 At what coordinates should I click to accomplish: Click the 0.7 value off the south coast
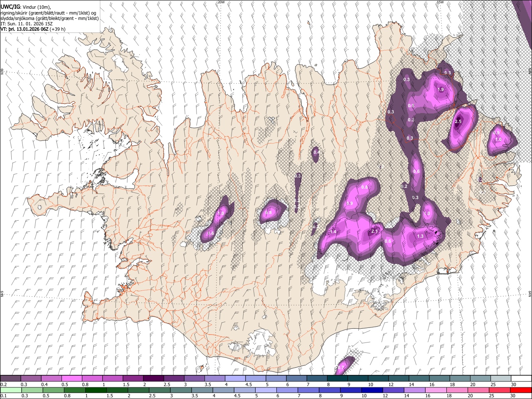341,367
